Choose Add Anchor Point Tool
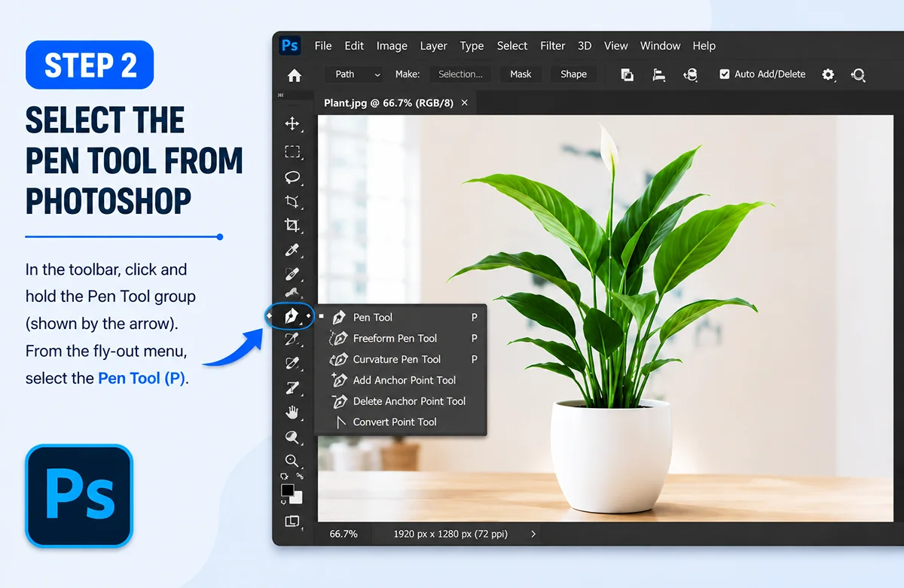904x588 pixels. pyautogui.click(x=403, y=380)
